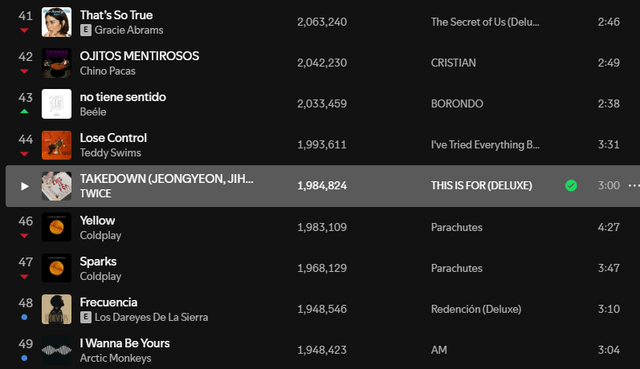Viewport: 640px width, 369px height.
Task: Click Lose Control orange album artwork
Action: pyautogui.click(x=57, y=145)
